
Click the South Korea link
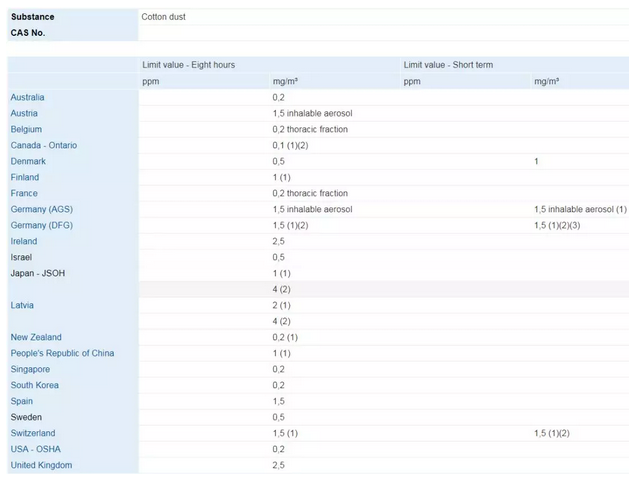(35, 385)
